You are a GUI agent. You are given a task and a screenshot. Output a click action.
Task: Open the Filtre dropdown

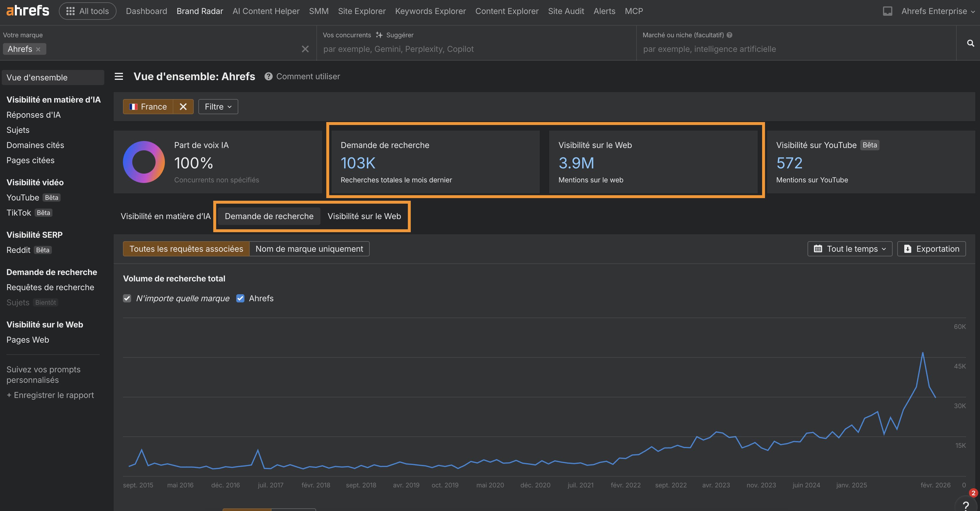pyautogui.click(x=218, y=107)
